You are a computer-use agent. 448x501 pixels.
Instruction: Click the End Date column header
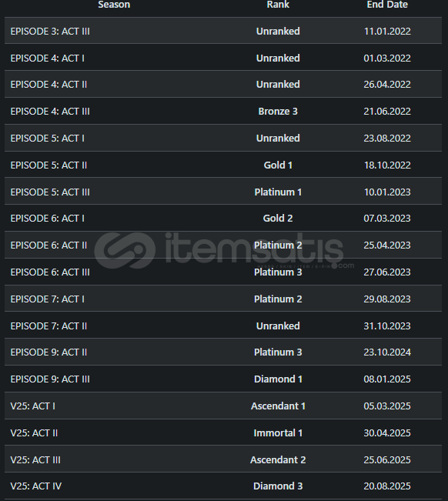[x=387, y=5]
